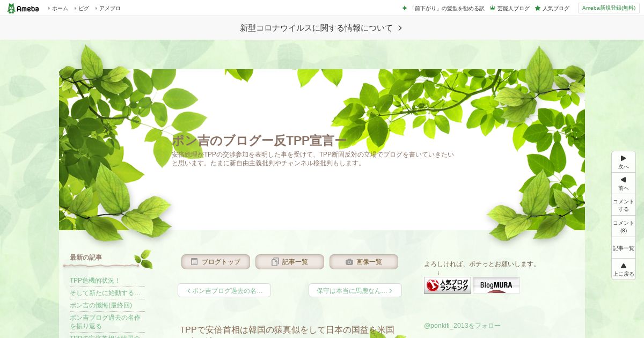Click the blog description text under title
Image resolution: width=644 pixels, height=338 pixels.
tap(313, 159)
